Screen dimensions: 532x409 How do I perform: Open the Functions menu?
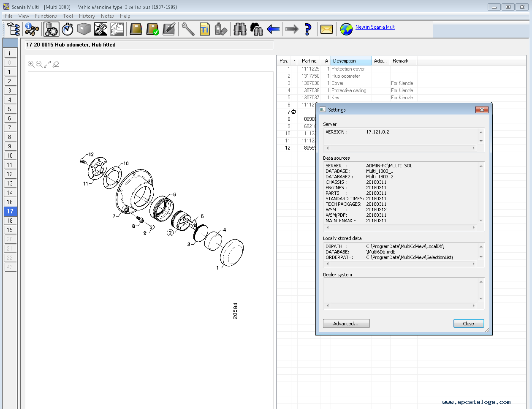click(x=46, y=16)
